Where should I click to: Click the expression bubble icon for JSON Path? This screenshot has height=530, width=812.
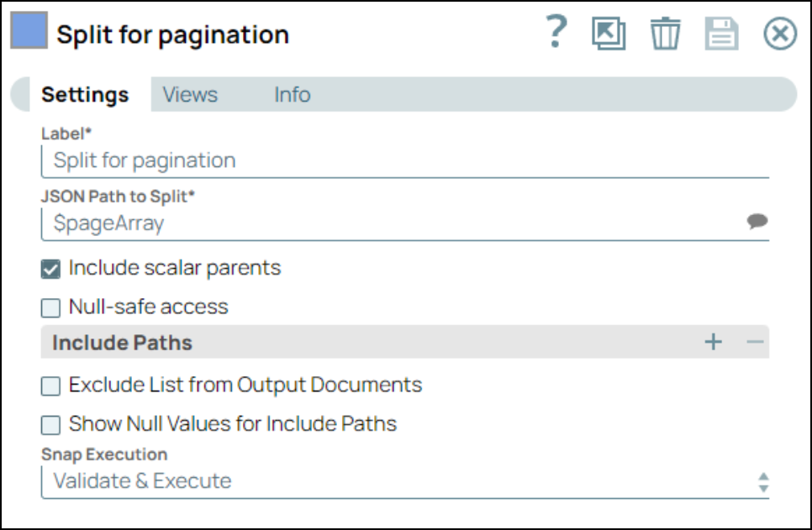click(757, 222)
